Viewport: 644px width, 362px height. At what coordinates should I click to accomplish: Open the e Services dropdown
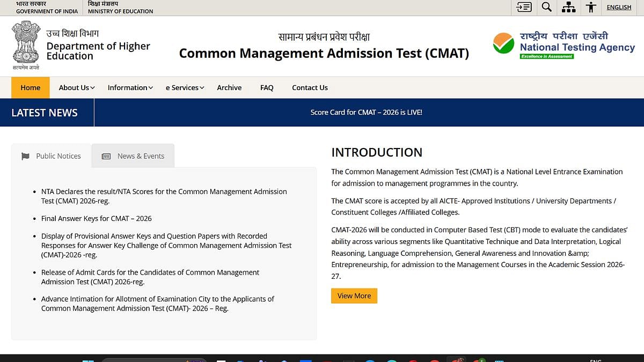(x=184, y=87)
